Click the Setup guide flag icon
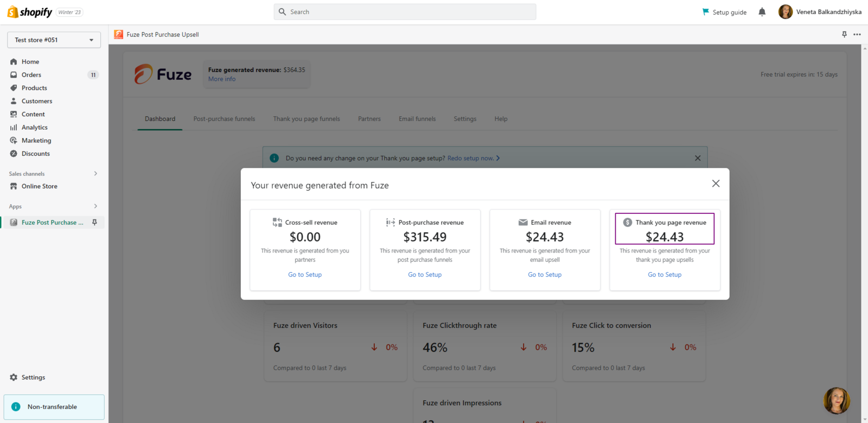The width and height of the screenshot is (868, 423). pos(706,12)
